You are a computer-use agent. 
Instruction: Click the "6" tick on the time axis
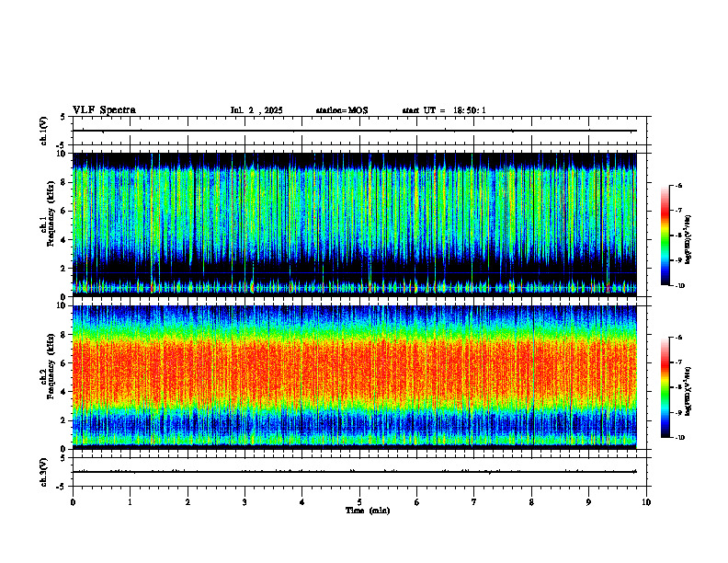coord(417,502)
